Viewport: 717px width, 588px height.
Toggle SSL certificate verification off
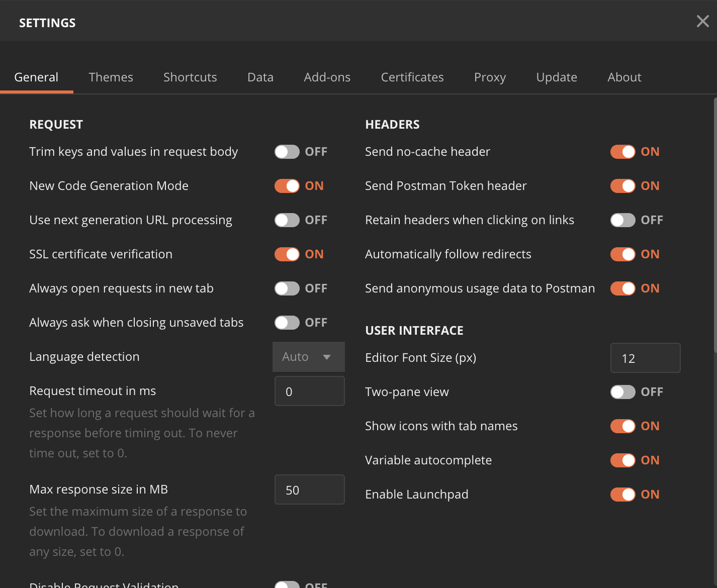click(x=286, y=254)
